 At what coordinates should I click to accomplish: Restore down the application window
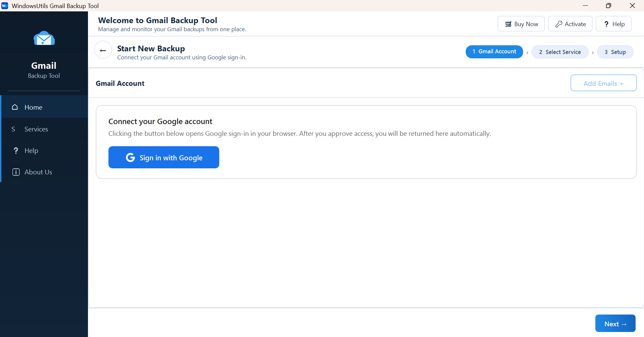(x=608, y=6)
